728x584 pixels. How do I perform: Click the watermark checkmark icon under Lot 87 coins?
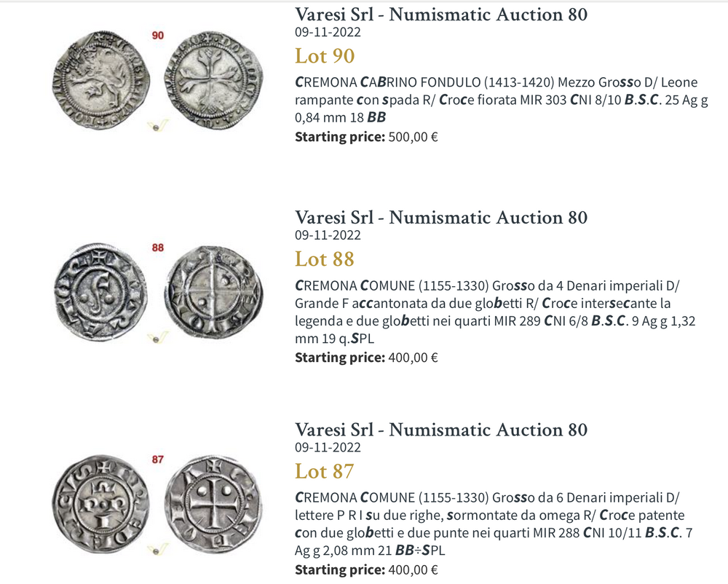(155, 548)
